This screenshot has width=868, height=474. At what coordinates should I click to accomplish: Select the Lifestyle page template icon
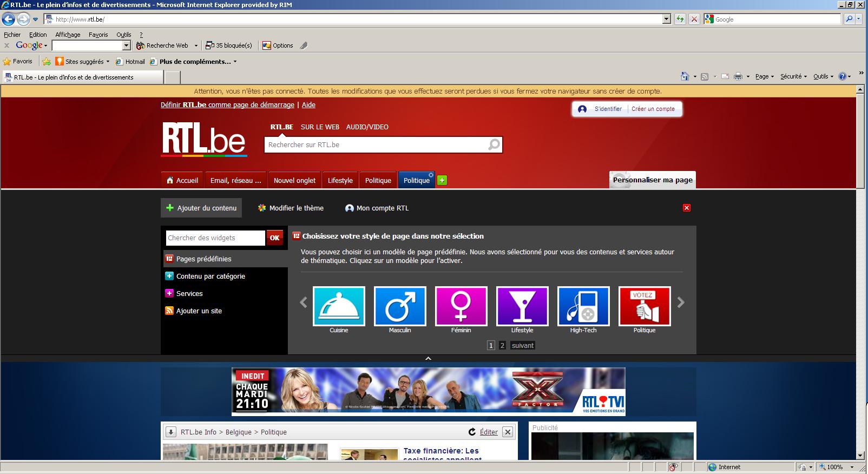pyautogui.click(x=522, y=306)
